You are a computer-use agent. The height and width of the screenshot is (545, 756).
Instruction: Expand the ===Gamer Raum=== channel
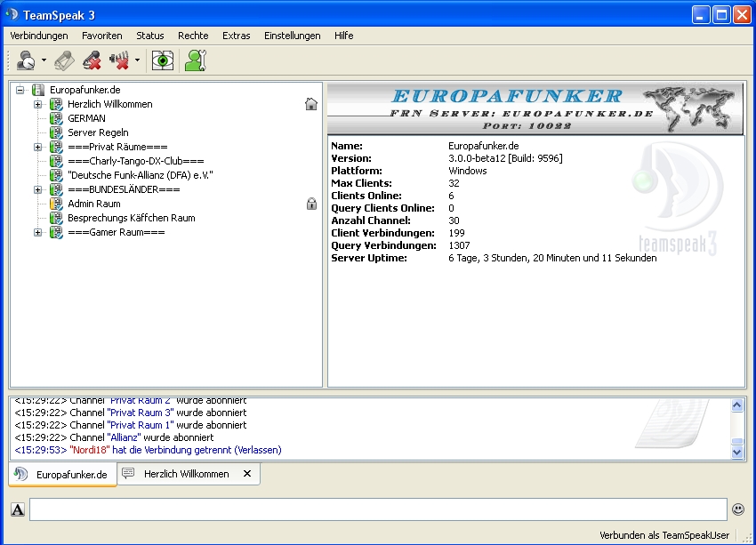pyautogui.click(x=37, y=232)
